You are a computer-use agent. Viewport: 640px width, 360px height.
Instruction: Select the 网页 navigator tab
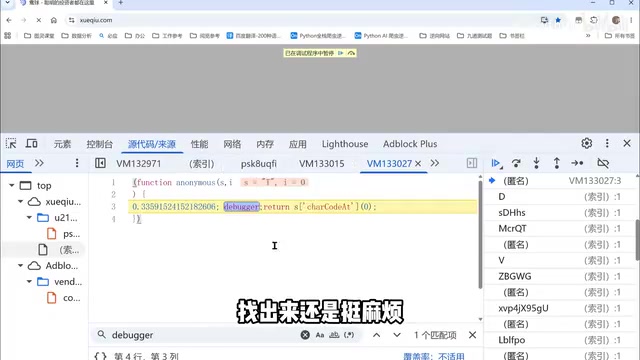click(15, 164)
